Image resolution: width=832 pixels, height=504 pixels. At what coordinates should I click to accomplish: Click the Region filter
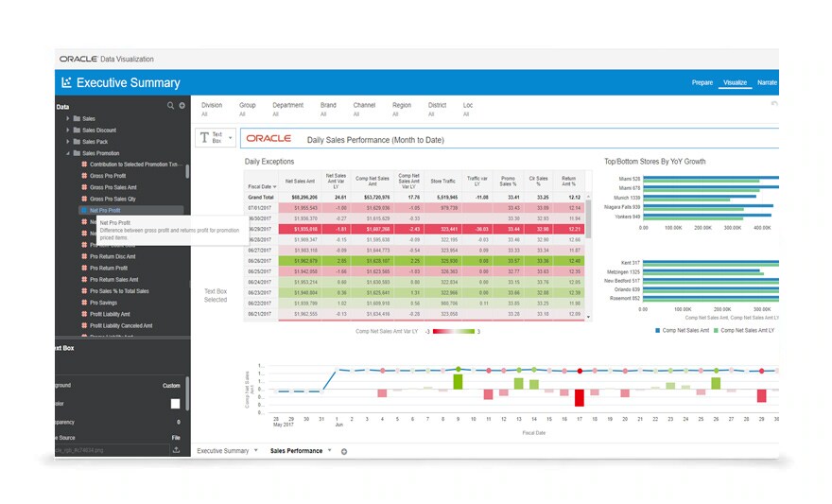[x=402, y=109]
